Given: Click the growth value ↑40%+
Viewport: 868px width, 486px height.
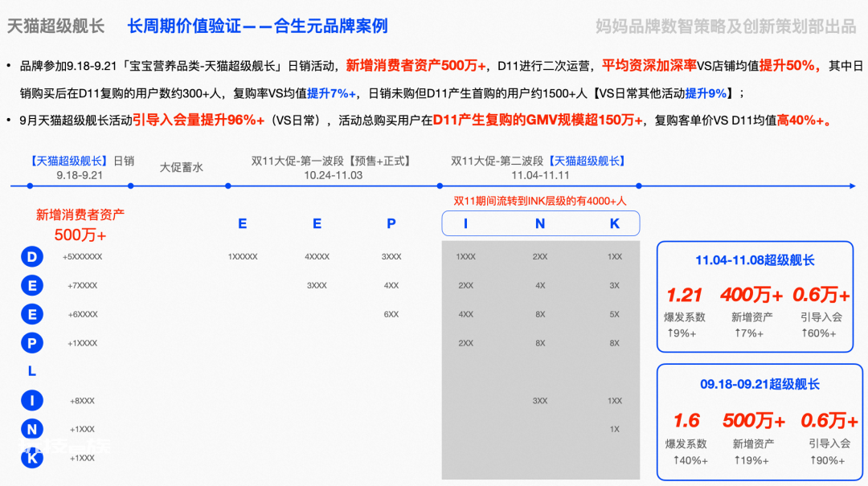Looking at the screenshot, I should (x=690, y=460).
